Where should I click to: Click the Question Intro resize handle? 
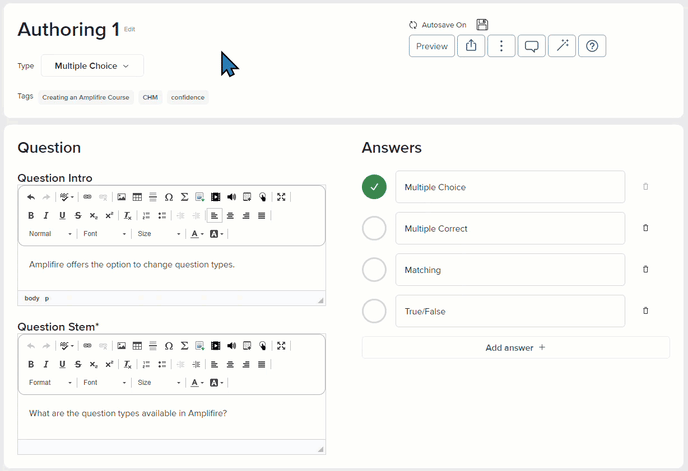[x=321, y=300]
